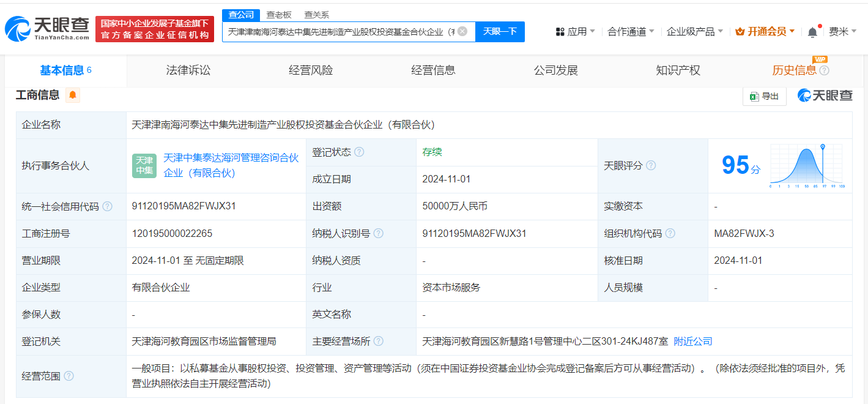Expand the 应用 dropdown menu

coord(576,32)
